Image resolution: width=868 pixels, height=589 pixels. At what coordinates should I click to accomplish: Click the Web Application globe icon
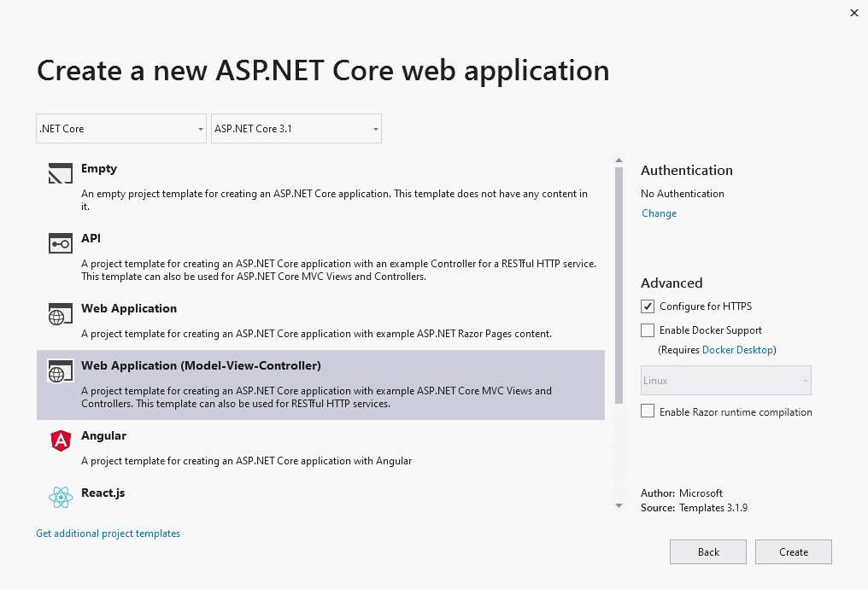(61, 313)
